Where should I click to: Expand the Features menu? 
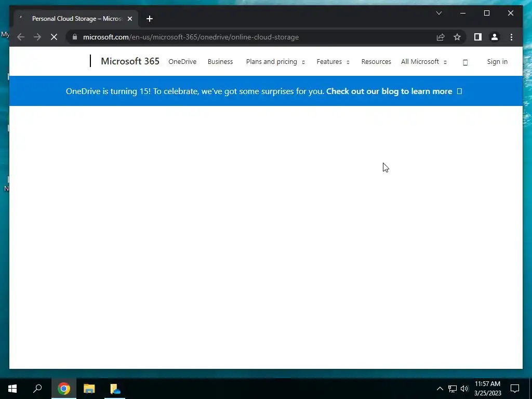[x=333, y=62]
